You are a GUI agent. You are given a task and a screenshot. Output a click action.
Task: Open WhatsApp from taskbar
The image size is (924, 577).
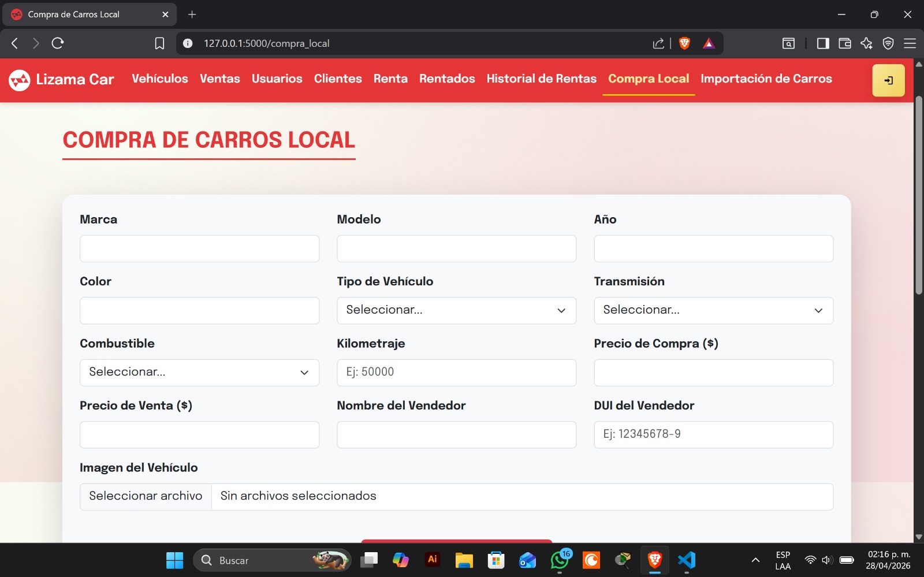pos(560,560)
